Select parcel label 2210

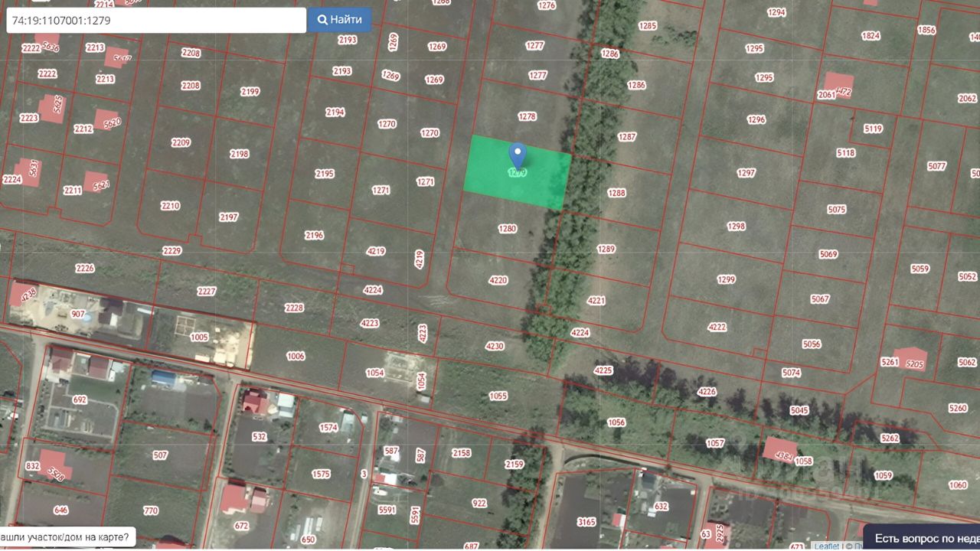click(x=170, y=206)
